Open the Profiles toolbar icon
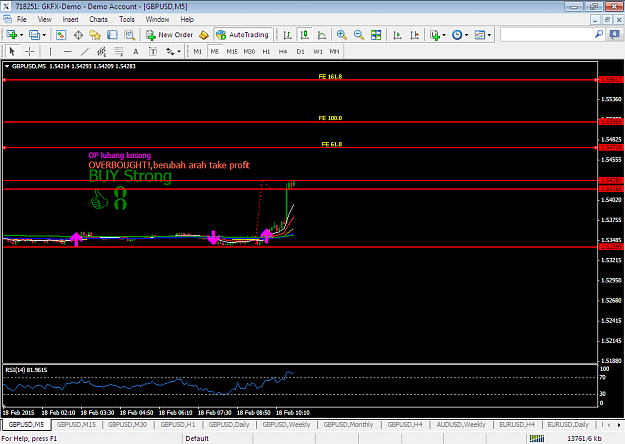625x444 pixels. pyautogui.click(x=34, y=35)
